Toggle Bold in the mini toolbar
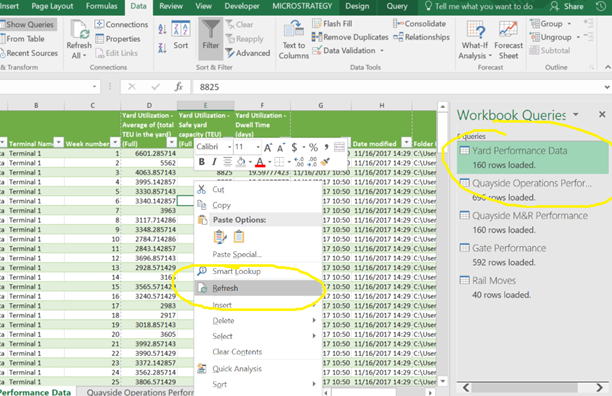 tap(202, 162)
